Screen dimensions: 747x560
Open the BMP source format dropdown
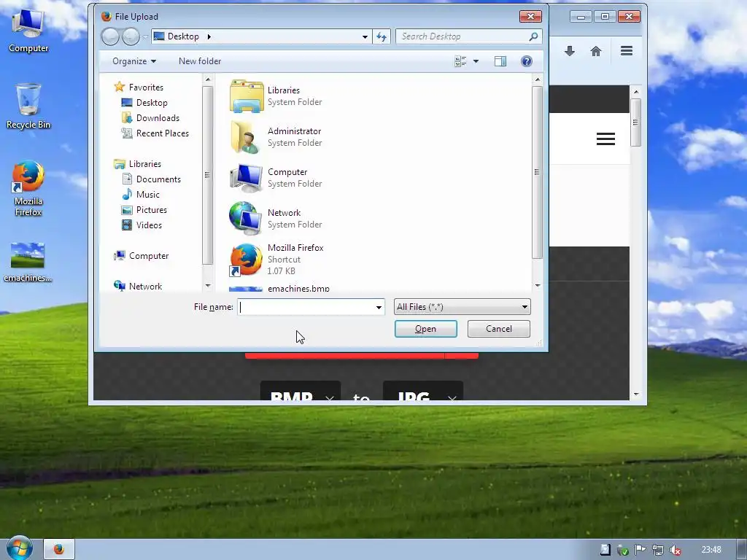point(301,392)
